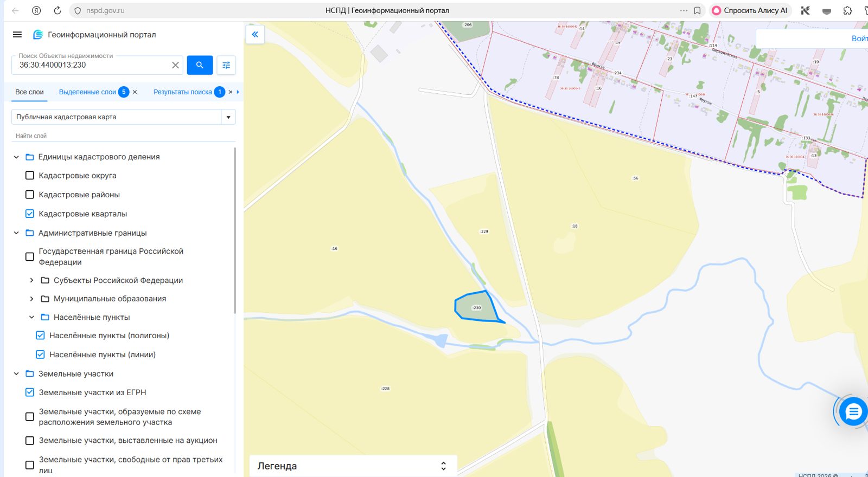The height and width of the screenshot is (477, 868).
Task: Collapse Населённые пункты folder
Action: 31,317
